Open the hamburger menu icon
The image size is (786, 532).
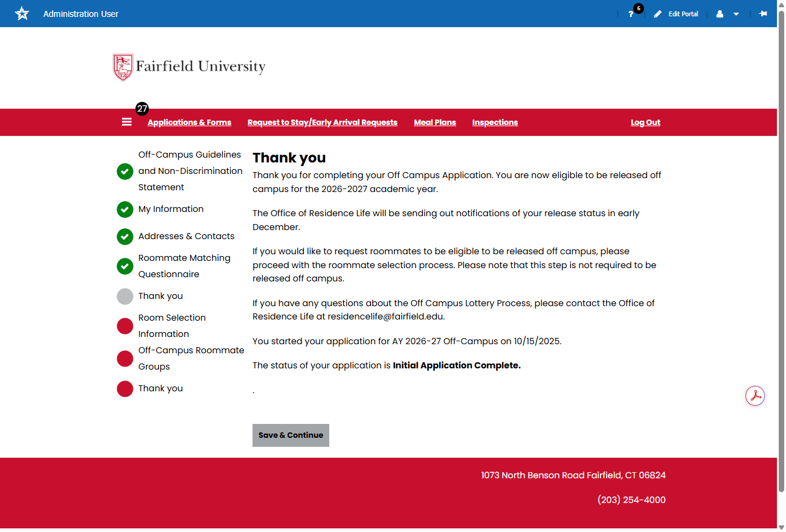[x=127, y=122]
